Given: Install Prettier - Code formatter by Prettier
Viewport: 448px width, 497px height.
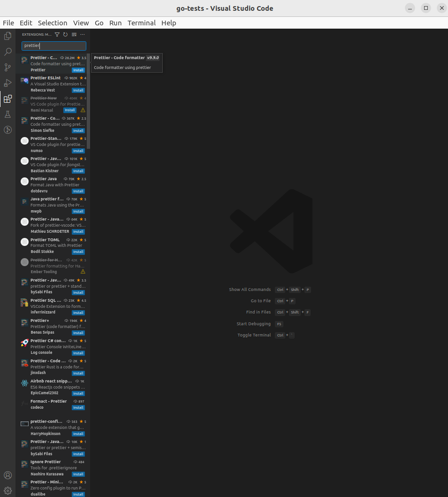Looking at the screenshot, I should click(x=78, y=70).
